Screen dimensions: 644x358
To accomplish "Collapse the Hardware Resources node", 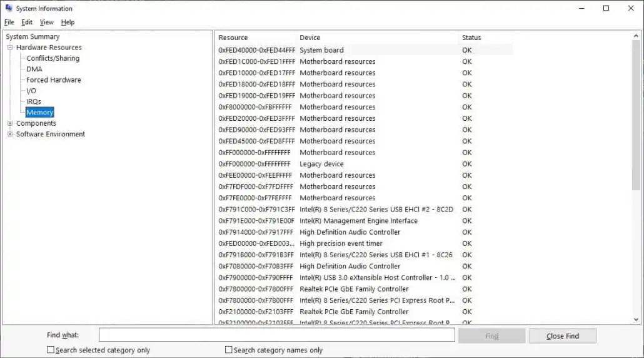I will coord(10,48).
